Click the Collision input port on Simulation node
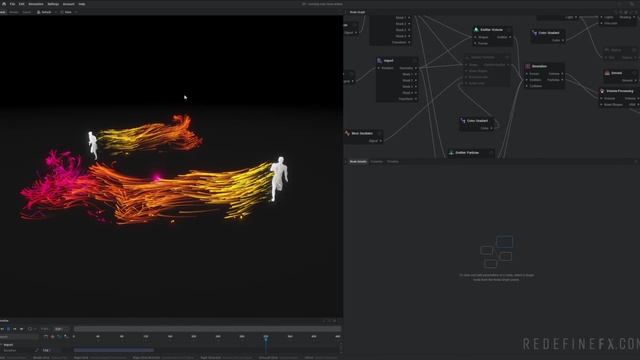Viewport: 640px width, 360px height. [x=527, y=86]
